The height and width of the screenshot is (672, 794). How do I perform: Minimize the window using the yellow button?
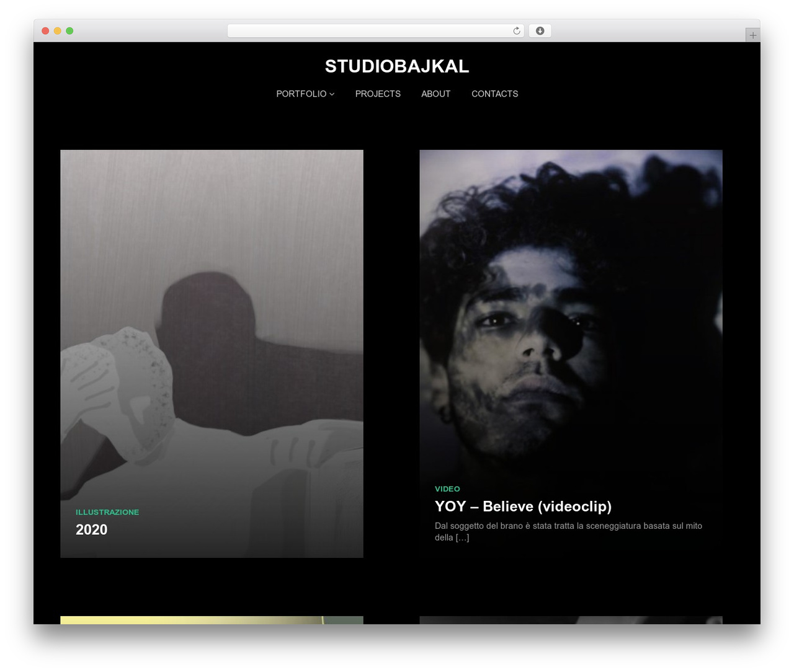(x=58, y=31)
